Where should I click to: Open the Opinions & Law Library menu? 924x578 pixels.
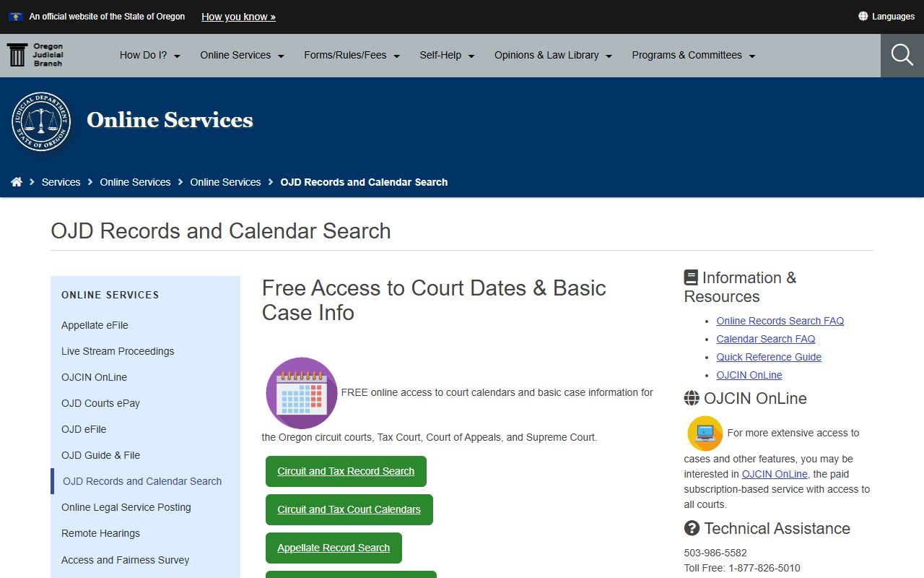click(553, 55)
